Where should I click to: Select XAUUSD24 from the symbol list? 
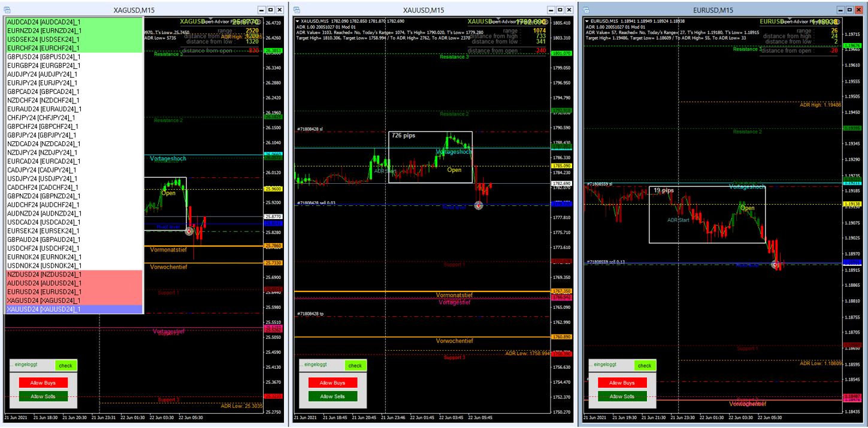[42, 309]
